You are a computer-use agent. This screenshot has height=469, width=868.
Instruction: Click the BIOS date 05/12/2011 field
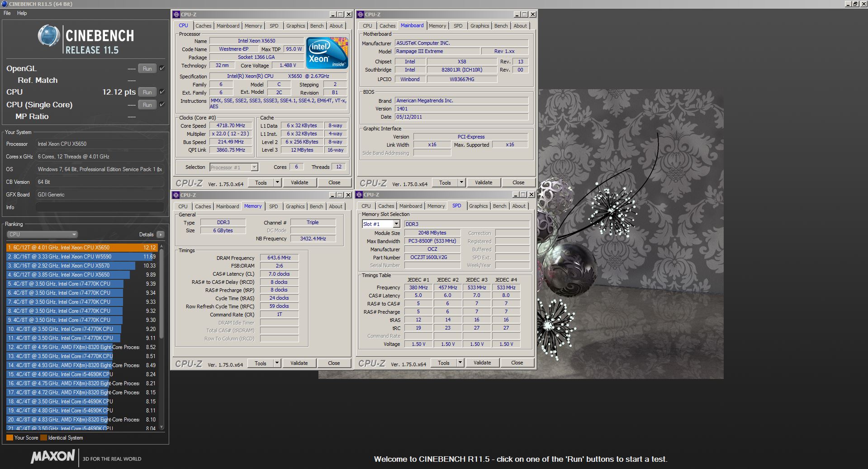click(461, 117)
